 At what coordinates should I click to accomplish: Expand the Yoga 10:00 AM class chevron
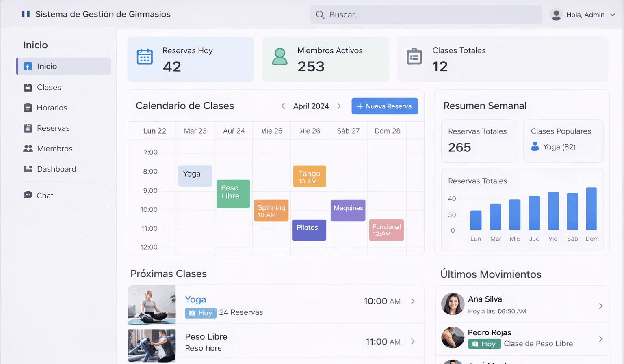[413, 302]
